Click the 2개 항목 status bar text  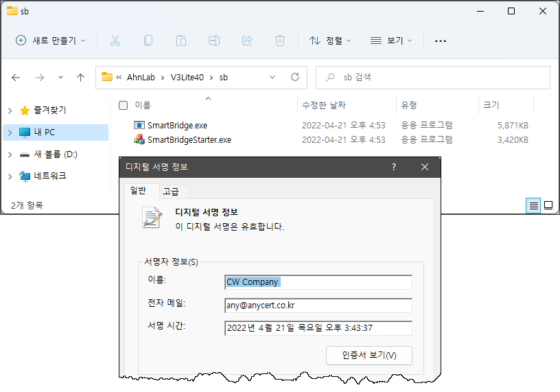coord(27,205)
